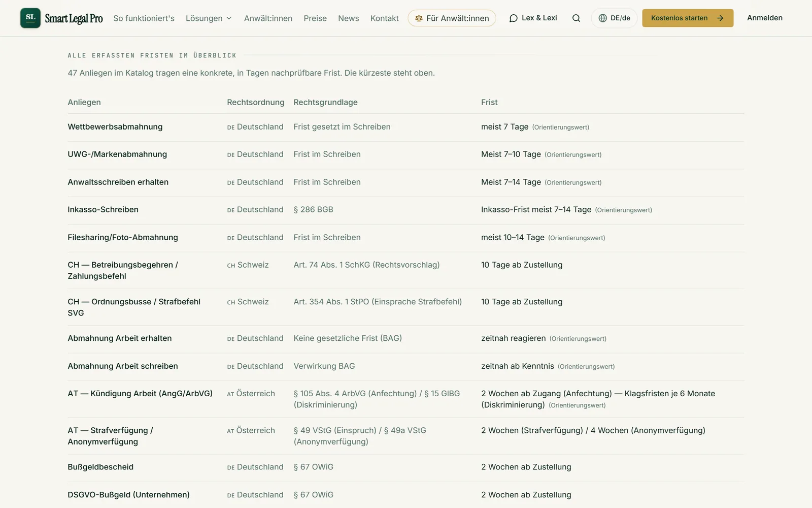812x508 pixels.
Task: Click the globe language icon
Action: tap(602, 18)
